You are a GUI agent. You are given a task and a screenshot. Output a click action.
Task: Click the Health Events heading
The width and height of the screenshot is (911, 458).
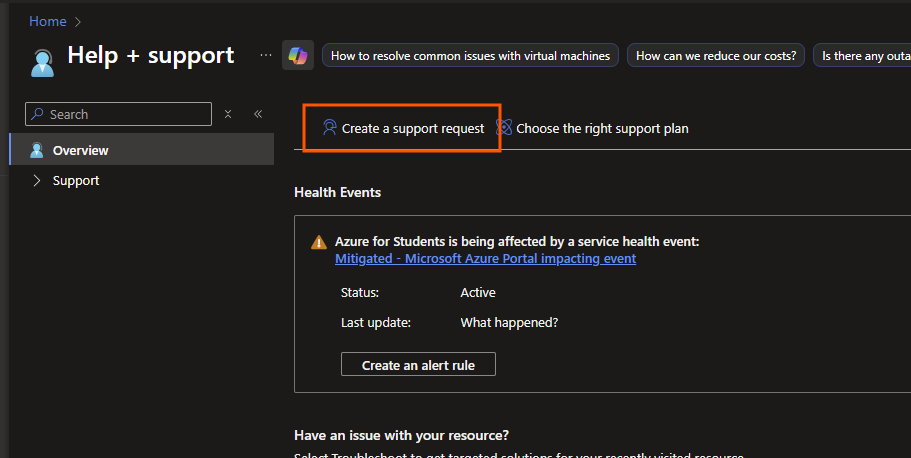click(338, 192)
